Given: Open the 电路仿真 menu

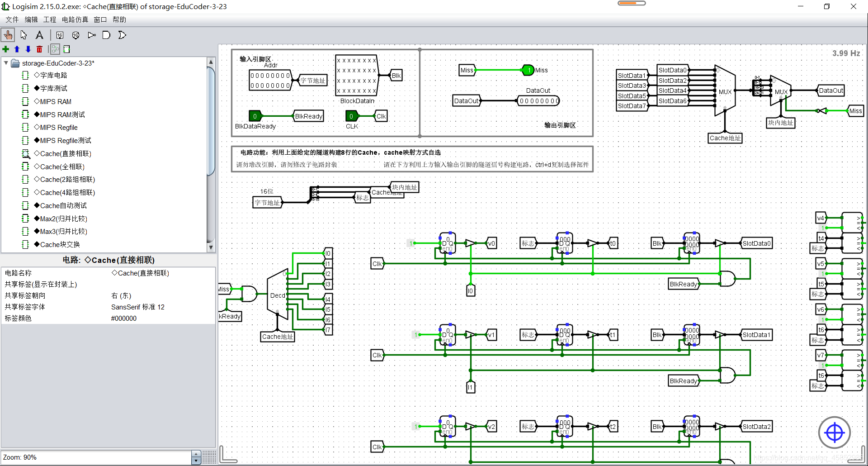Looking at the screenshot, I should tap(75, 19).
